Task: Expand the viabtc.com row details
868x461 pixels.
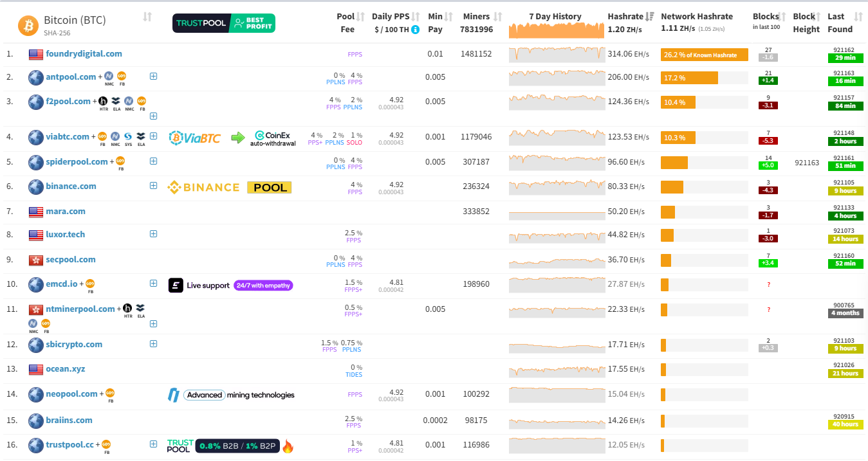Action: pos(153,136)
